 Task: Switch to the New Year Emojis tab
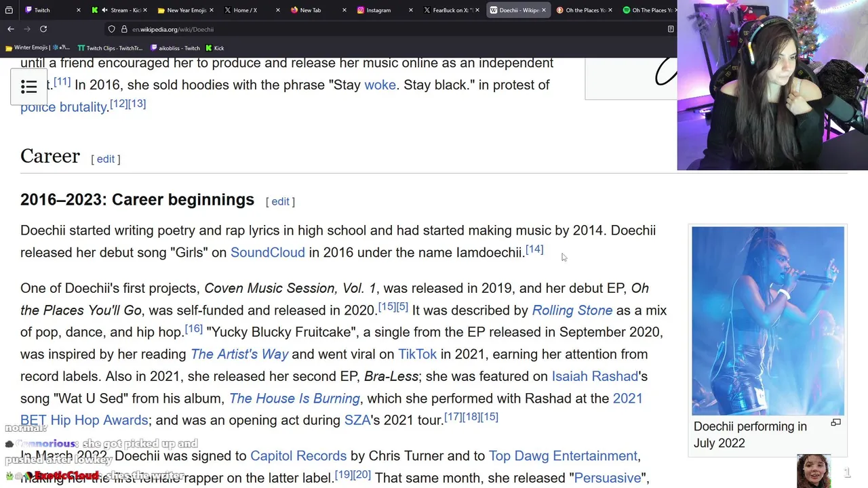point(186,10)
